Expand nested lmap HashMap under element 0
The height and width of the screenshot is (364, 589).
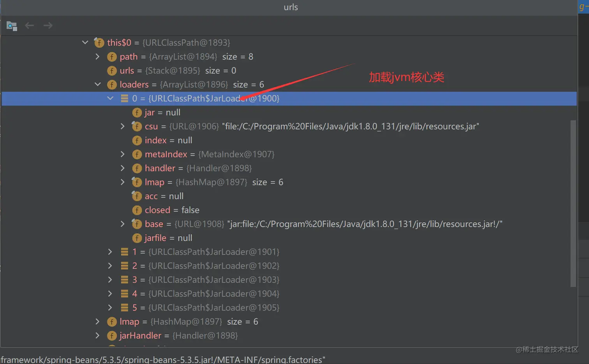pos(122,182)
